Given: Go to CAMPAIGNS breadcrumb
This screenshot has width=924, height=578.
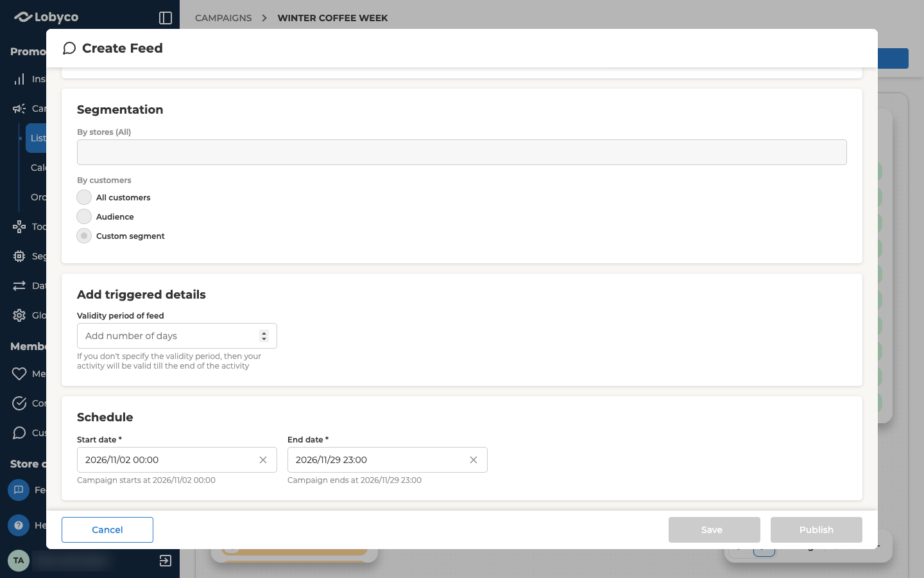Looking at the screenshot, I should coord(223,18).
